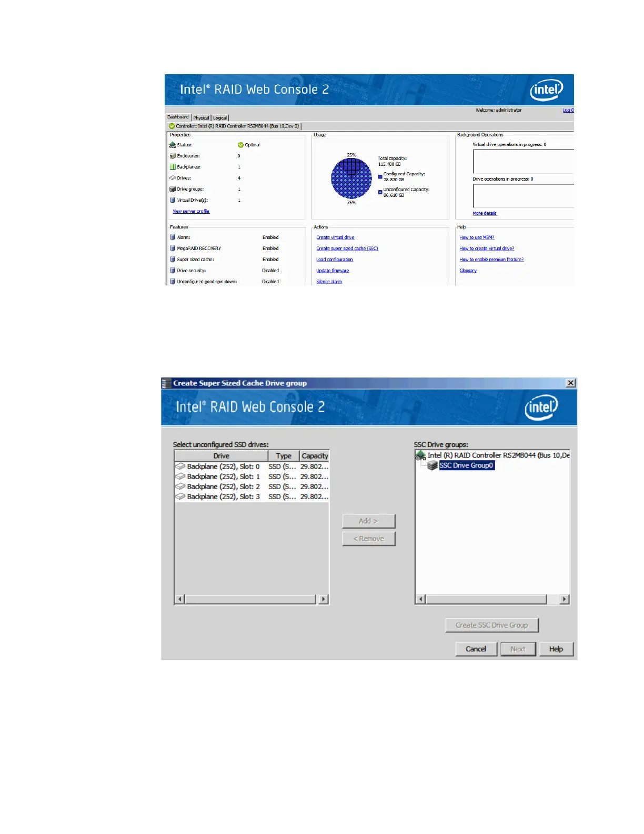
Task: Click the Status icon in Properties
Action: point(173,145)
